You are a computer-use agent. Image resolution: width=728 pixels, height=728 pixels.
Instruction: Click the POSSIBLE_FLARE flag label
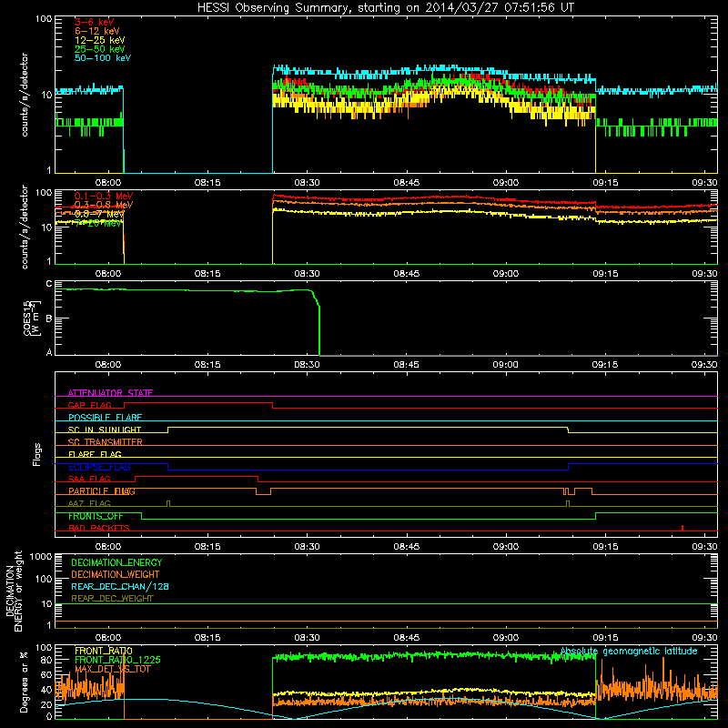click(x=105, y=418)
